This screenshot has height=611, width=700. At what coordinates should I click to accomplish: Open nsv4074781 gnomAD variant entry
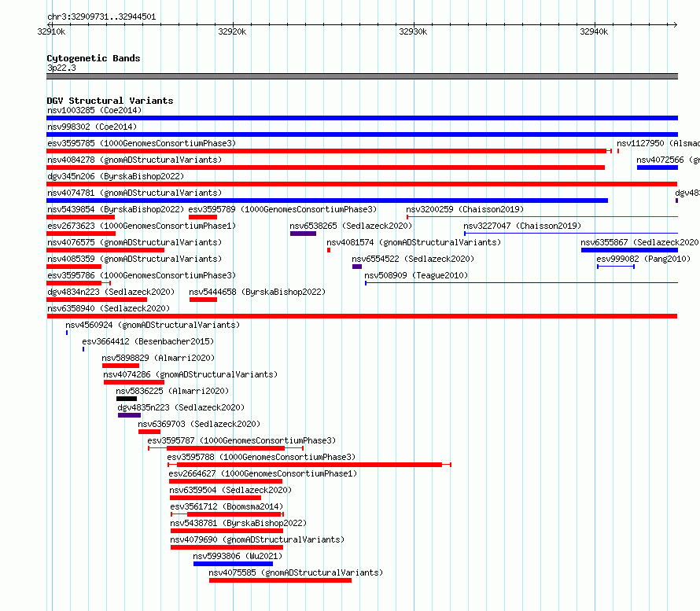(x=134, y=193)
